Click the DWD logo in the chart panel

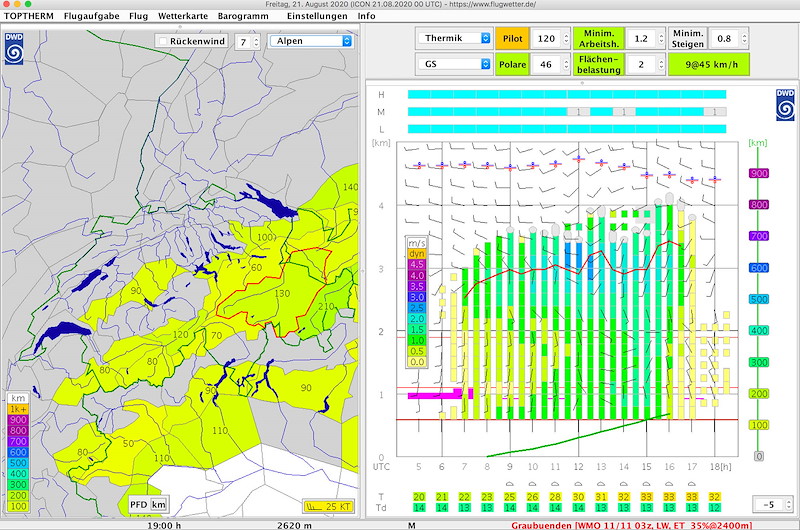pyautogui.click(x=784, y=105)
